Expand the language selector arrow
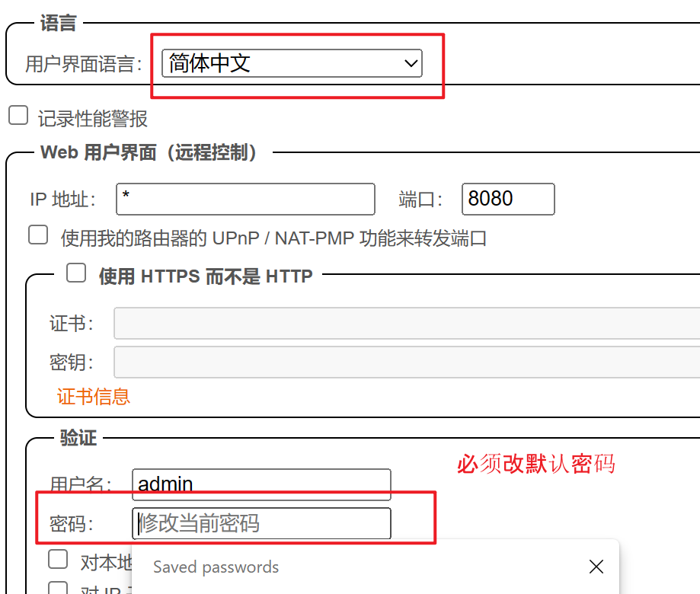The image size is (700, 594). pyautogui.click(x=409, y=63)
